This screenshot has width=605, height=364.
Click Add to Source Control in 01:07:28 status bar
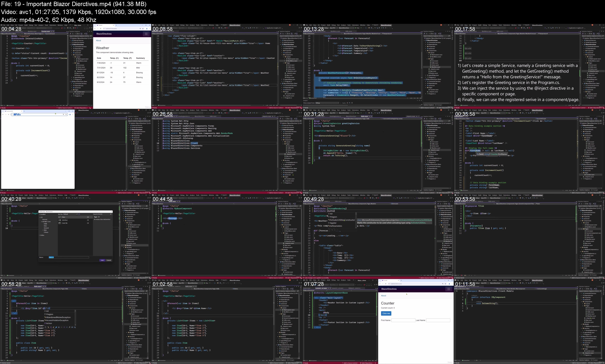coord(350,363)
